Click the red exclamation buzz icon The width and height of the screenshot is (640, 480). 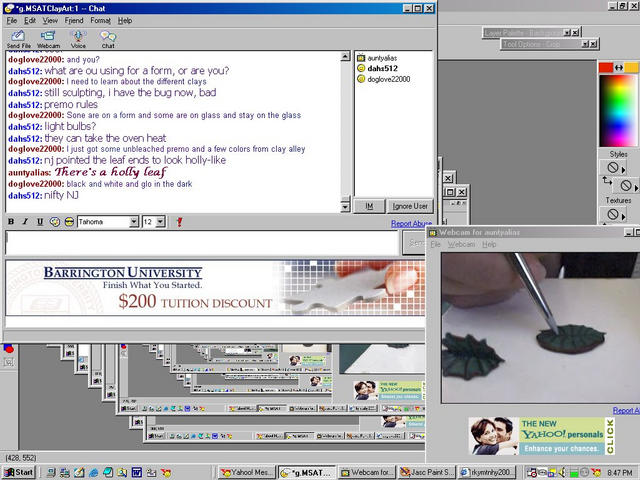tap(179, 222)
